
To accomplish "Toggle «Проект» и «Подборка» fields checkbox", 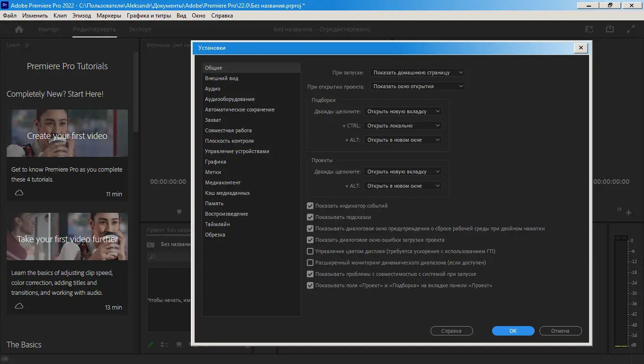I will pos(310,285).
